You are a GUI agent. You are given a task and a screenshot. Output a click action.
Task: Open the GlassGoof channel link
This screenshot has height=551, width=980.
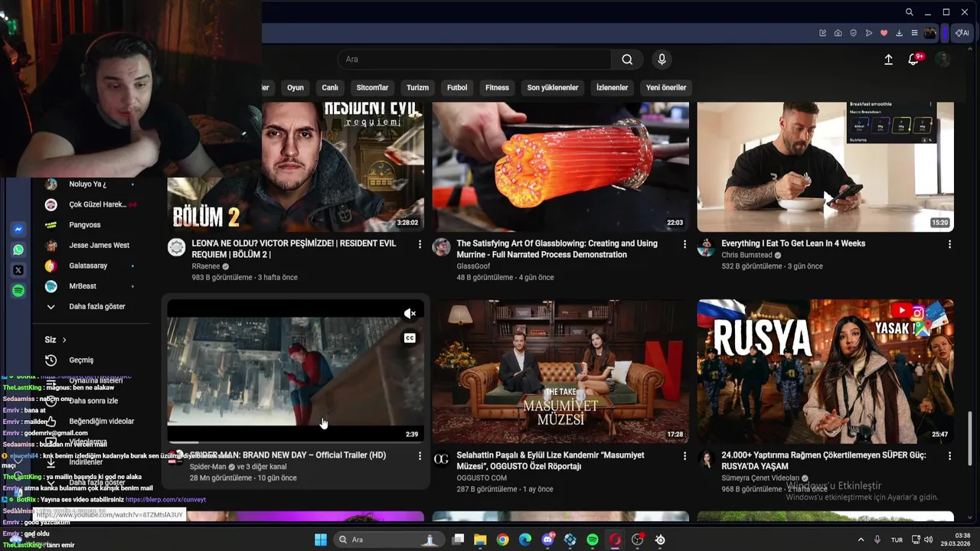(x=473, y=266)
